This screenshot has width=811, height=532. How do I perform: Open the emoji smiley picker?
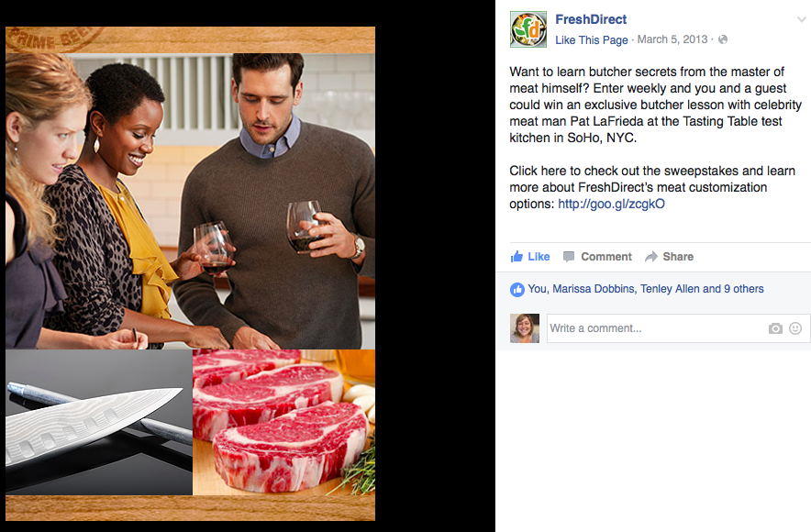tap(795, 328)
